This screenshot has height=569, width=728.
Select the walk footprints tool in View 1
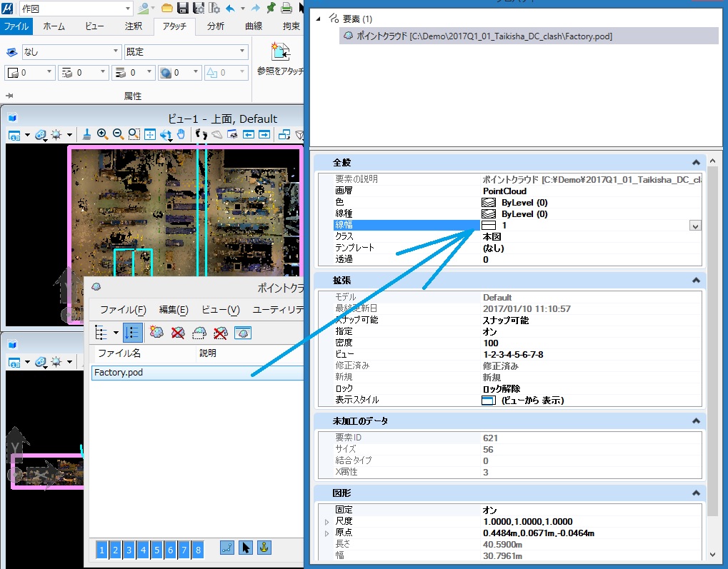point(201,135)
